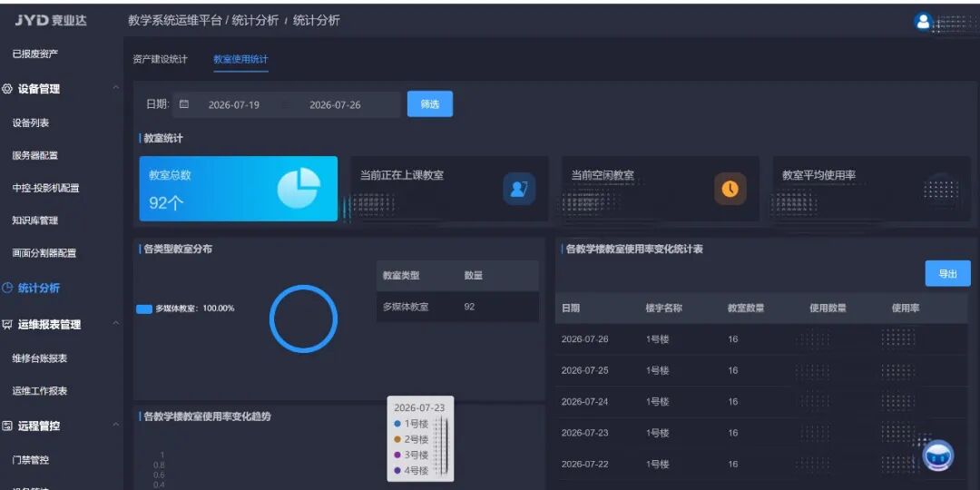The image size is (980, 490).
Task: Click end date 2026-07-26 field
Action: tap(335, 105)
